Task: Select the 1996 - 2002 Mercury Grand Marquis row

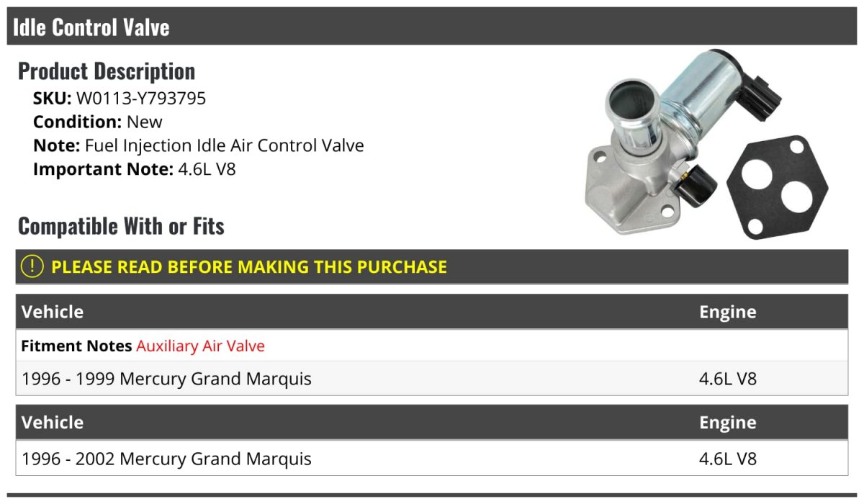Action: pyautogui.click(x=167, y=459)
